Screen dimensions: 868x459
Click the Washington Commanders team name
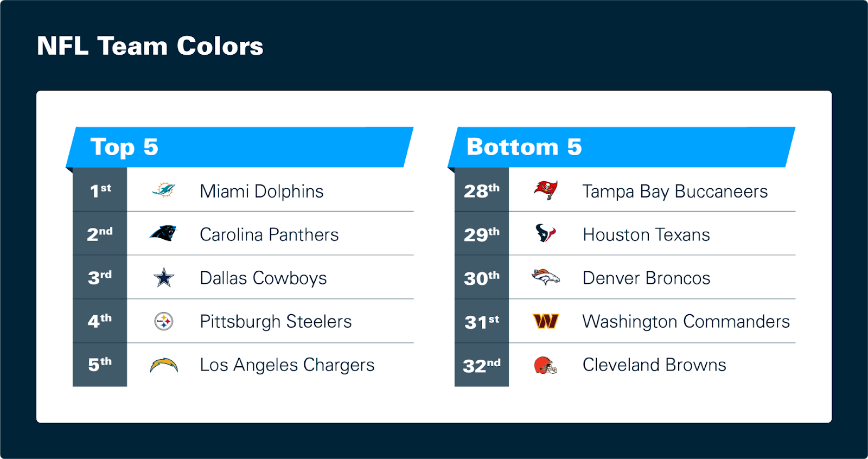tap(686, 322)
